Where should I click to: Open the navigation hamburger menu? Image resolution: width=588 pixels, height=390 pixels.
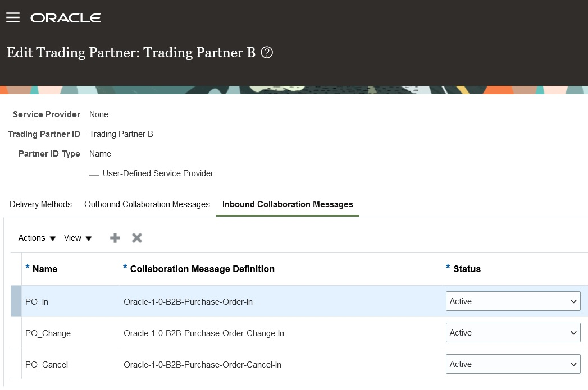[12, 17]
